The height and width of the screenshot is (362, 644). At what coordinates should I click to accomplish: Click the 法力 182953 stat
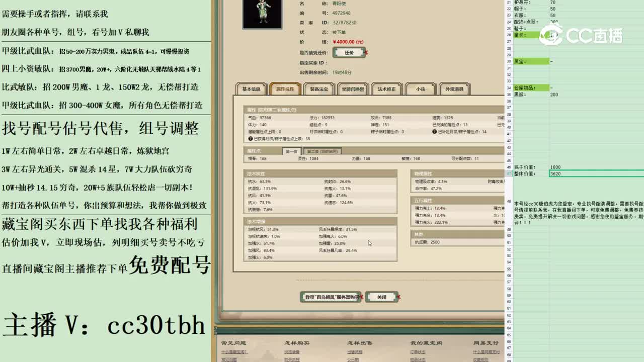[322, 118]
